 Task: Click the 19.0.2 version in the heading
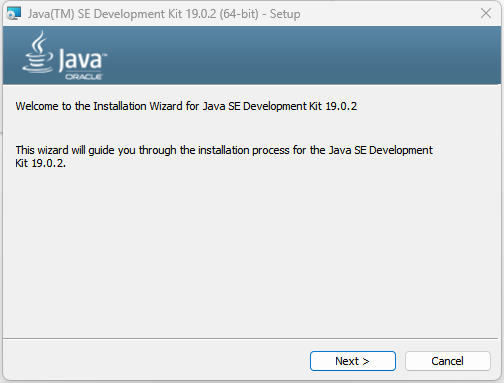coord(341,106)
